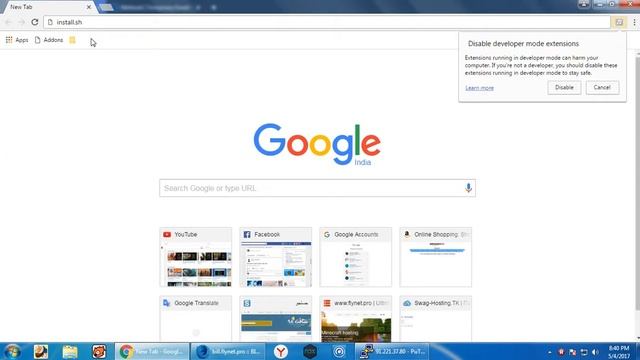Reload the page with the refresh icon
Viewport: 640px width, 360px height.
(35, 22)
